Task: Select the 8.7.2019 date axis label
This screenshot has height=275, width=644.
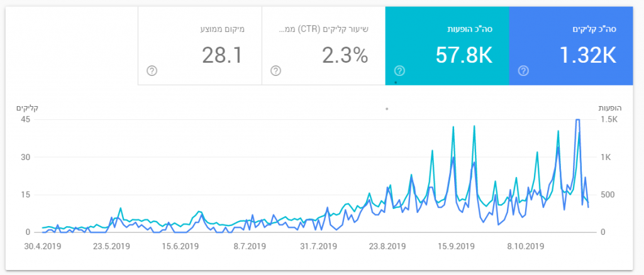Action: [x=250, y=246]
